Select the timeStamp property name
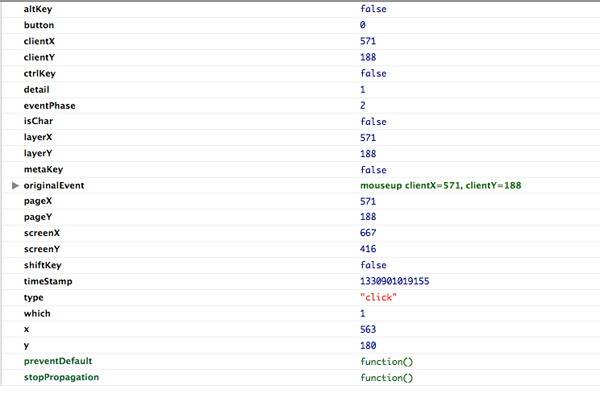Viewport: 600px width, 406px height. pos(48,281)
